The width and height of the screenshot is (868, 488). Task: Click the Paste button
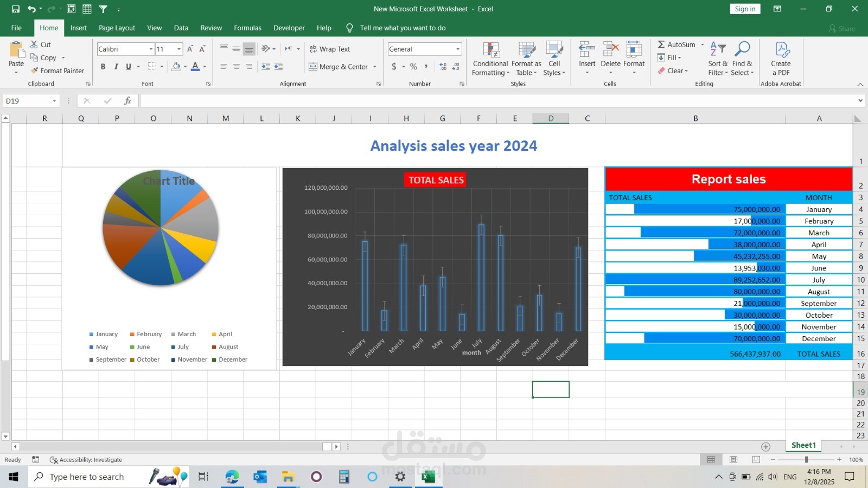(16, 57)
